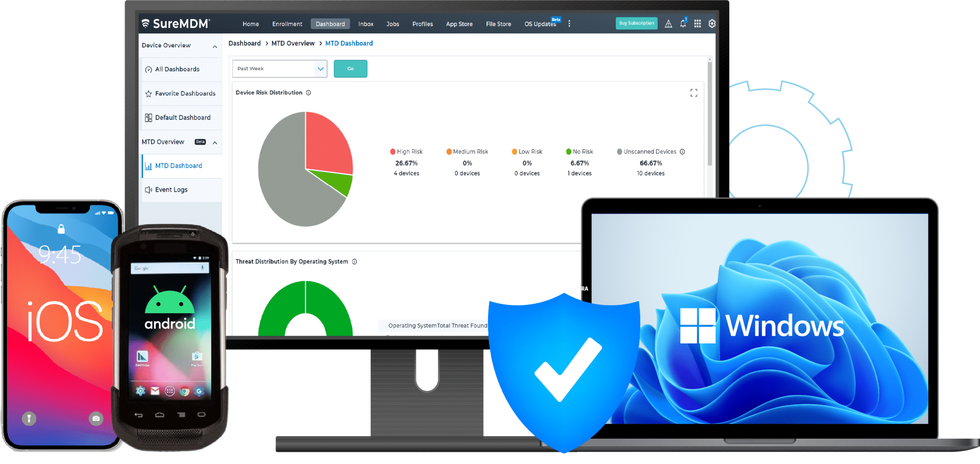
Task: Click the Event Logs megaphone icon
Action: click(149, 190)
